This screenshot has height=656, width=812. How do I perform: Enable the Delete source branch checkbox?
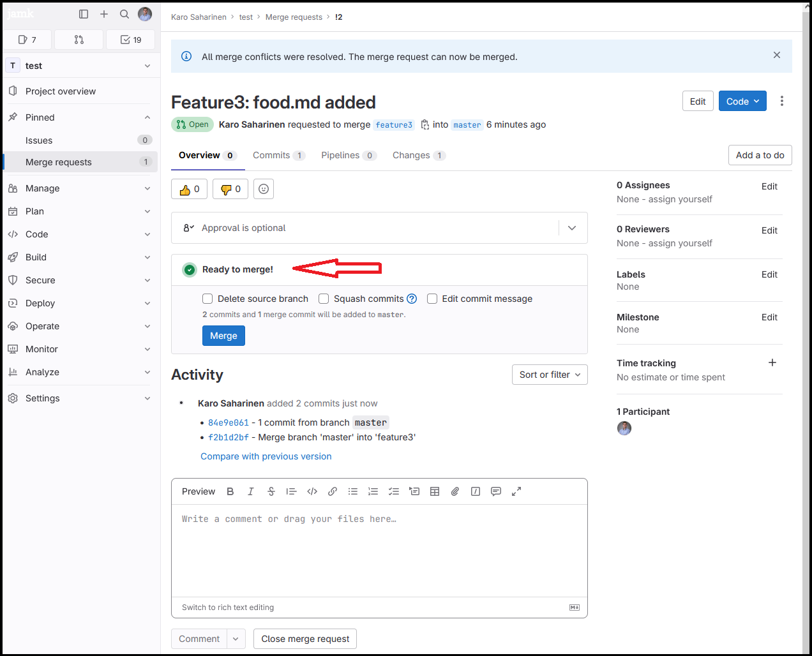point(207,299)
